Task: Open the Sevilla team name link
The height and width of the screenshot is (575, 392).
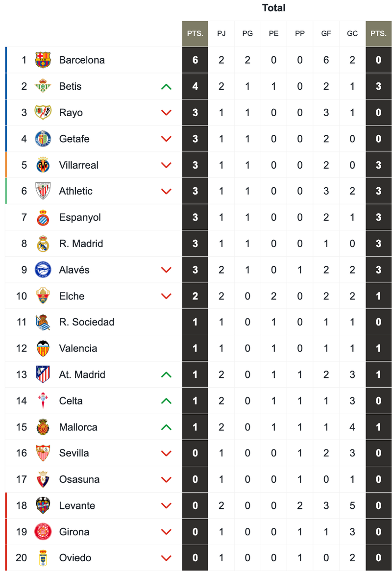Action: 74,453
